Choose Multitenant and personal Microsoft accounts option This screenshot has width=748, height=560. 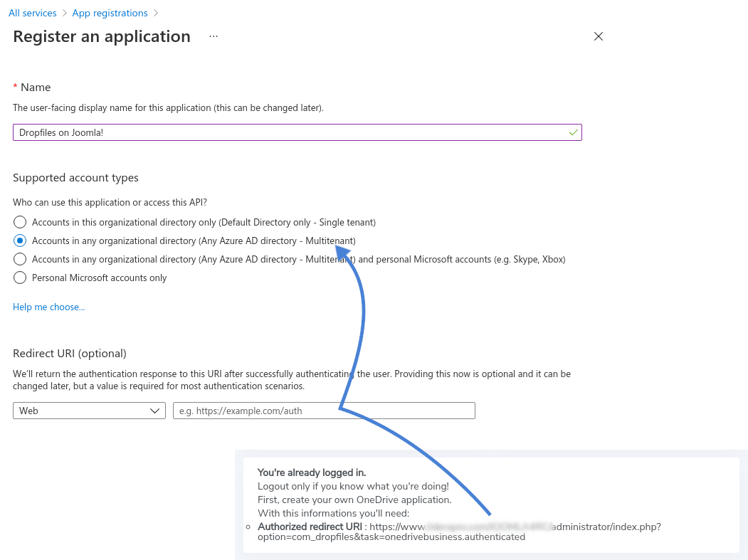[x=20, y=259]
